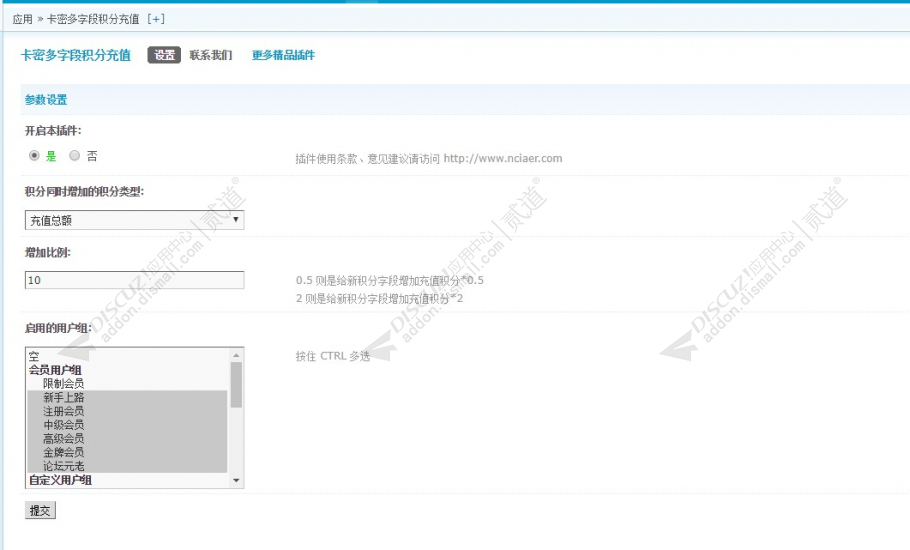Click the 卡密多字段积分充值 breadcrumb

[93, 19]
